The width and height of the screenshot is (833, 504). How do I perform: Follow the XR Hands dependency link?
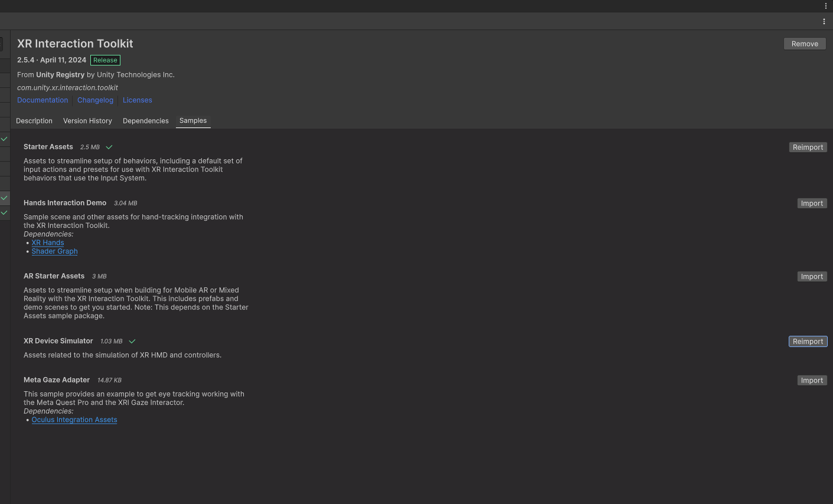coord(48,243)
